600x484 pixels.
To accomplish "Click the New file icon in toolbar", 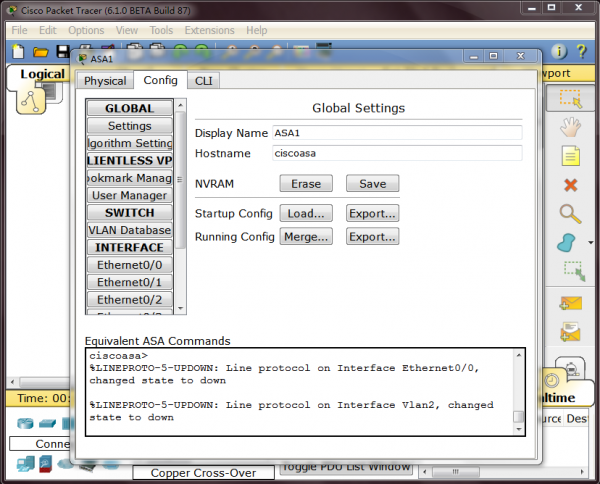I will (18, 51).
